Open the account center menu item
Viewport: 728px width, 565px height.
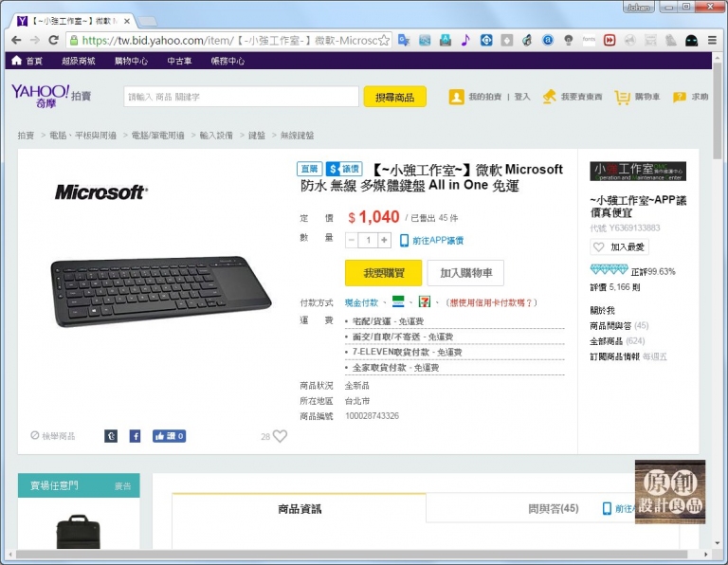pos(227,61)
